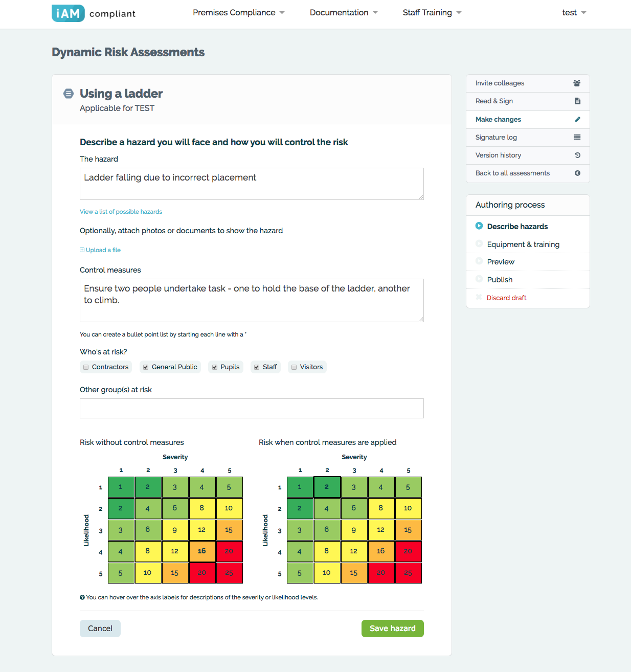
Task: Click the document icon beside Read & Sign
Action: point(577,101)
